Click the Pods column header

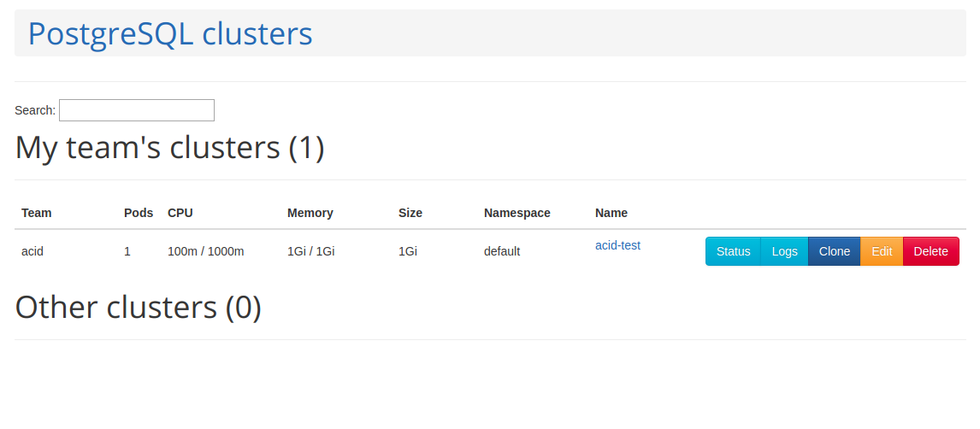pos(139,213)
